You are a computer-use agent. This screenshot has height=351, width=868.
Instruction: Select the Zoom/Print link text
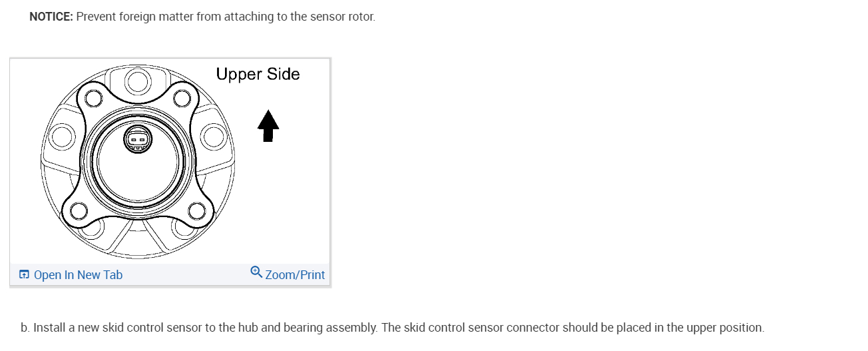[295, 275]
